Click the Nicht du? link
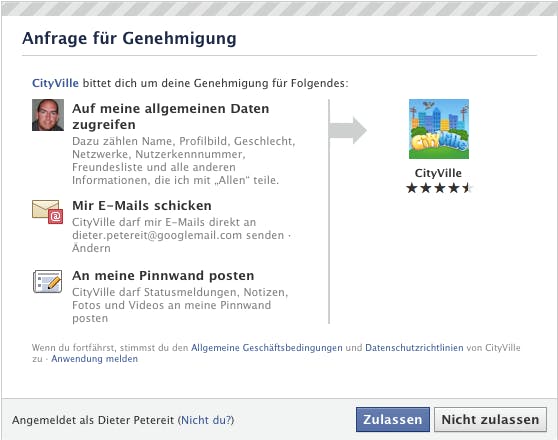The height and width of the screenshot is (440, 558). pyautogui.click(x=206, y=420)
